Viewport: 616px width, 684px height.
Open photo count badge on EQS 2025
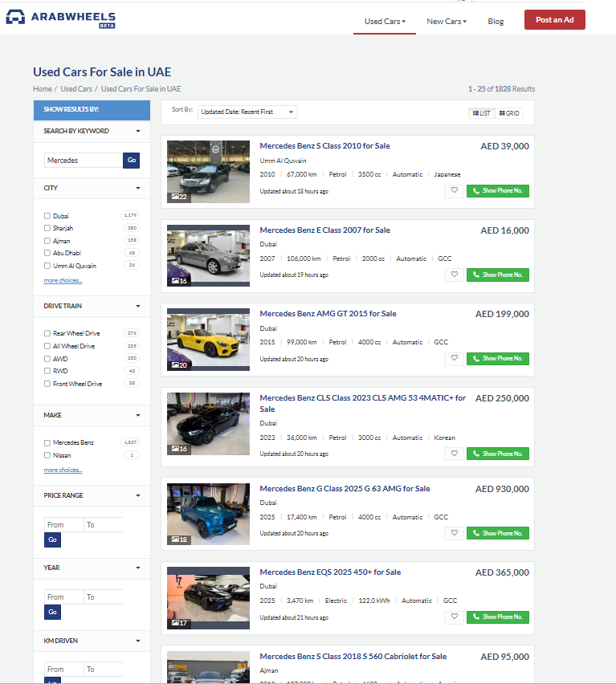pos(179,623)
